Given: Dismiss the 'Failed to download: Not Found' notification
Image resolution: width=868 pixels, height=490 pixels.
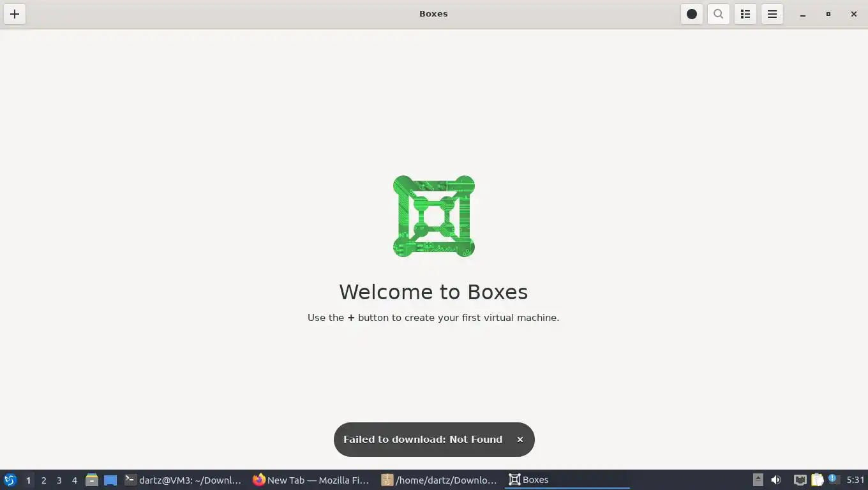Looking at the screenshot, I should [520, 440].
